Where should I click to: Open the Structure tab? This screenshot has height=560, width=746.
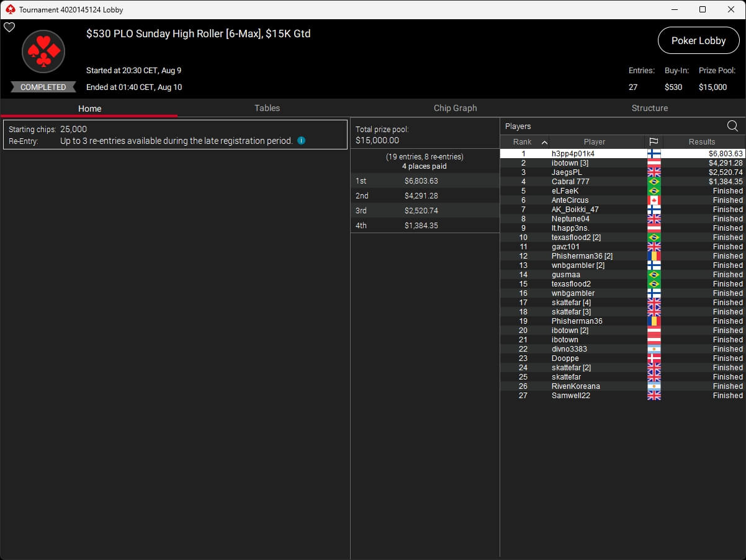pyautogui.click(x=649, y=108)
